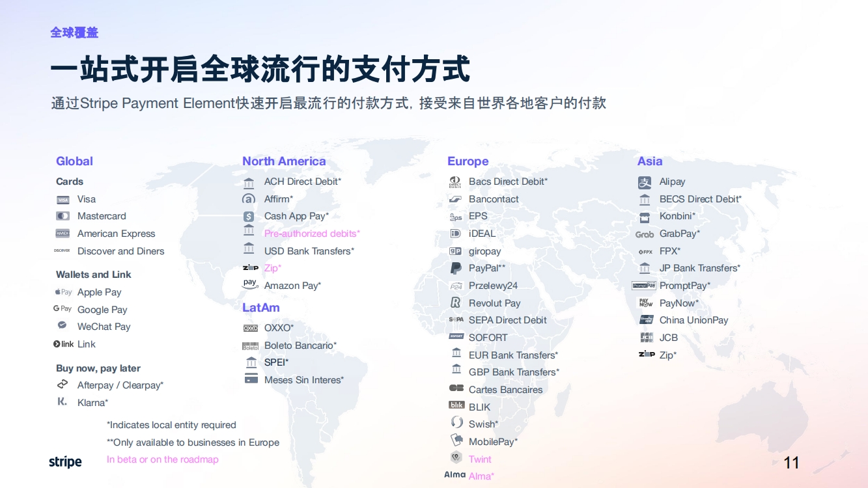This screenshot has width=868, height=488.
Task: Click the EUR Bank Transfers* text
Action: (513, 355)
